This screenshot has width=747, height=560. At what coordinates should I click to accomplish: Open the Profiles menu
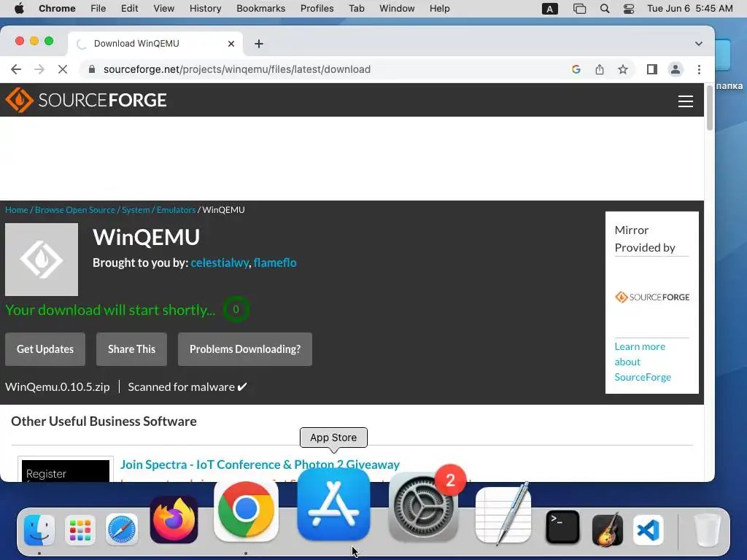[317, 9]
